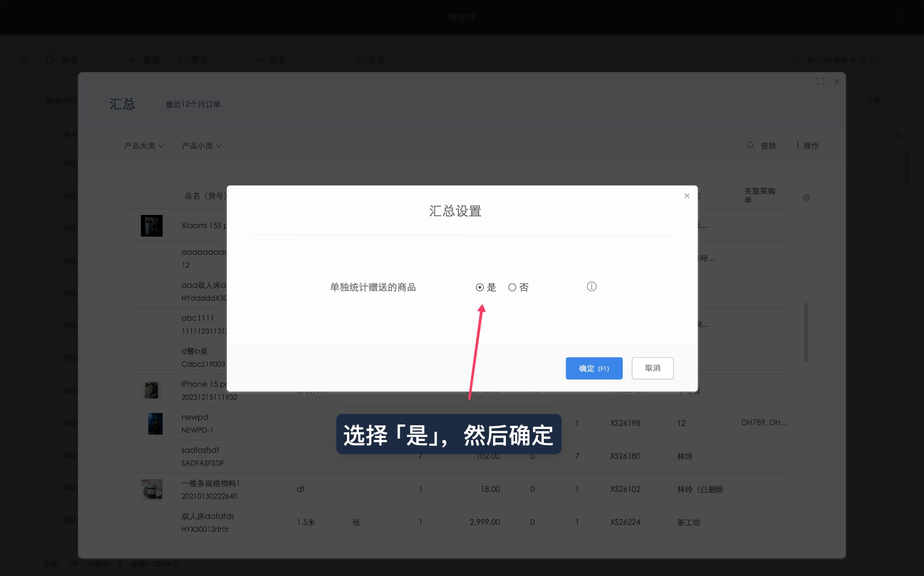Click the info icon beside radio options
924x576 pixels.
591,287
